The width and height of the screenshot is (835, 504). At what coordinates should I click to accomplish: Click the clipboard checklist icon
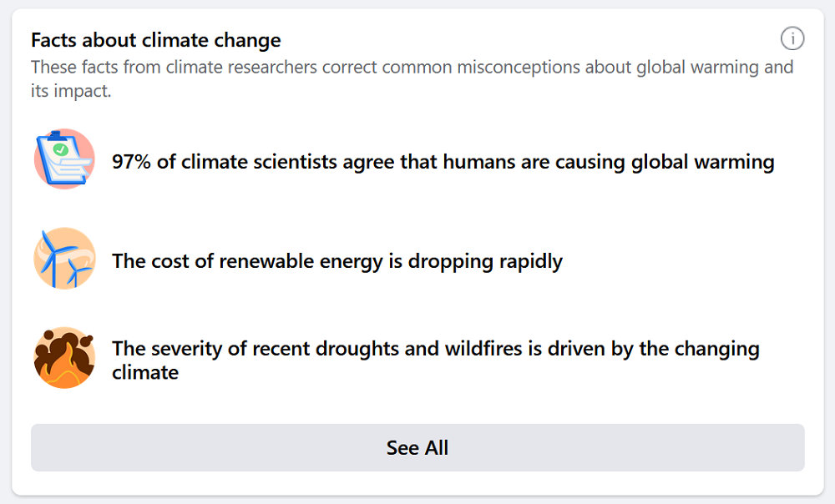(x=64, y=159)
